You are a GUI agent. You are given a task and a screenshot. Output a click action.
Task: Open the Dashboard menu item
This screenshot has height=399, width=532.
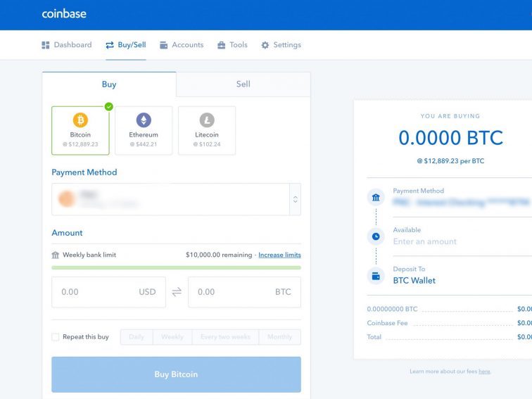coord(66,45)
